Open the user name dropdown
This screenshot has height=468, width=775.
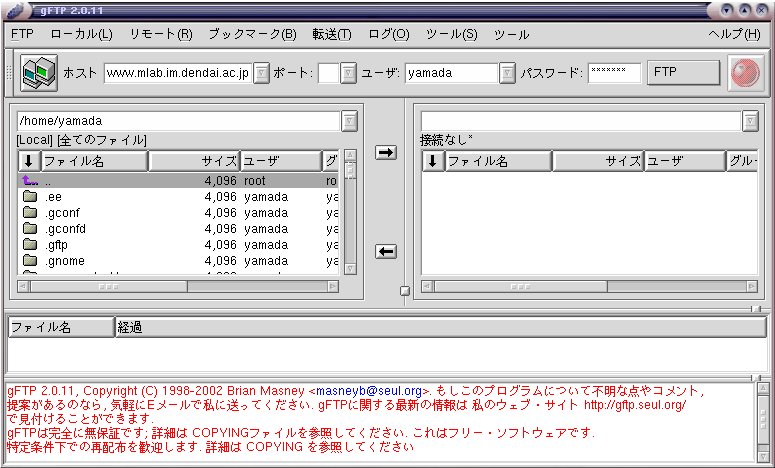[507, 73]
